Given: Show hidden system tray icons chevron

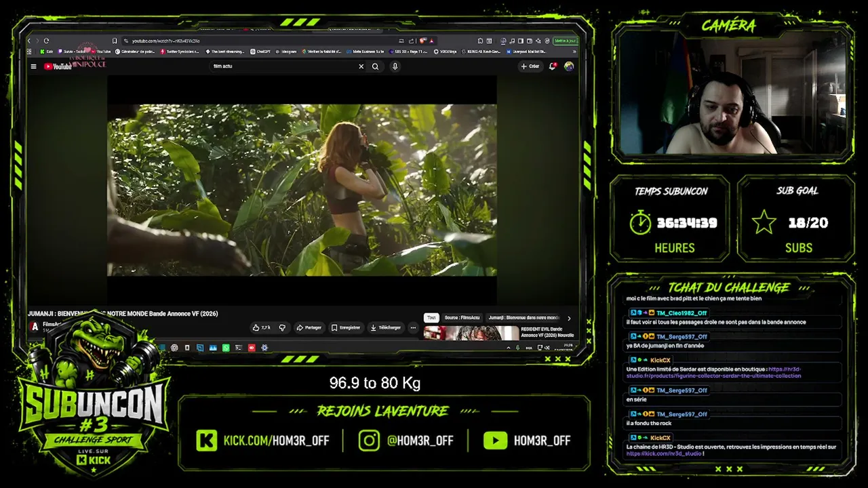Looking at the screenshot, I should coord(509,348).
